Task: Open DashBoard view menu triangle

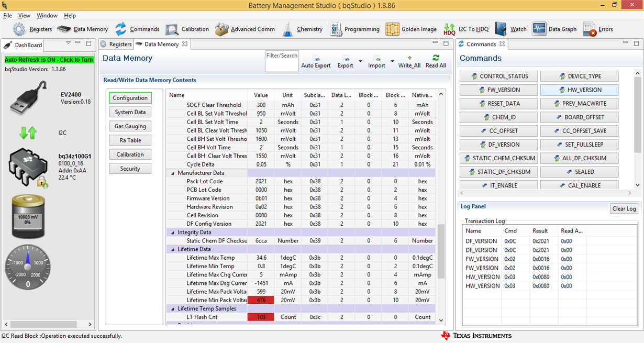Action: [68, 43]
